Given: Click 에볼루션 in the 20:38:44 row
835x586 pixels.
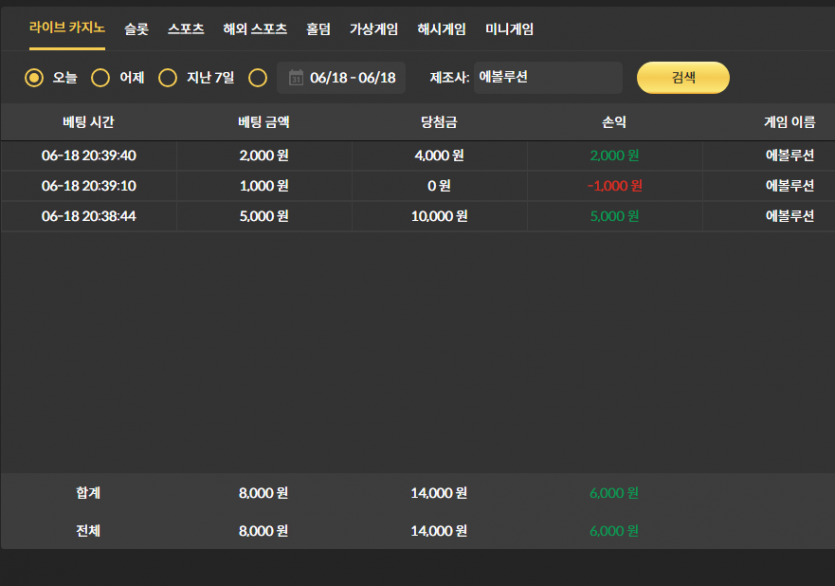Looking at the screenshot, I should click(790, 216).
